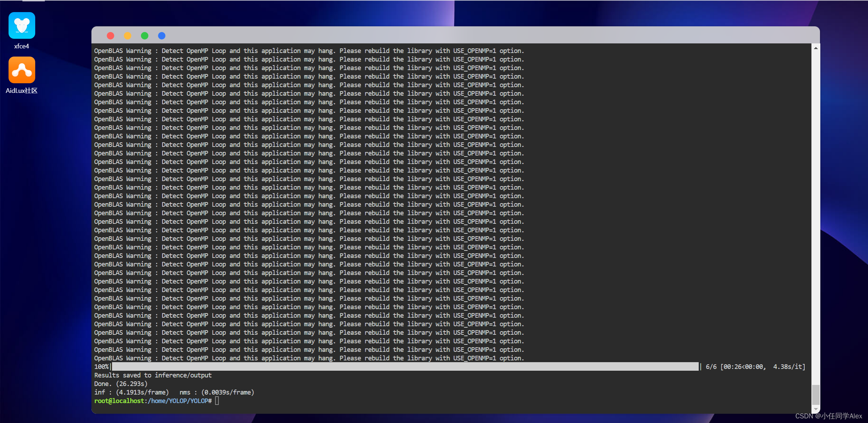Click the yellow minimize circle on terminal
The height and width of the screenshot is (423, 868).
(128, 36)
